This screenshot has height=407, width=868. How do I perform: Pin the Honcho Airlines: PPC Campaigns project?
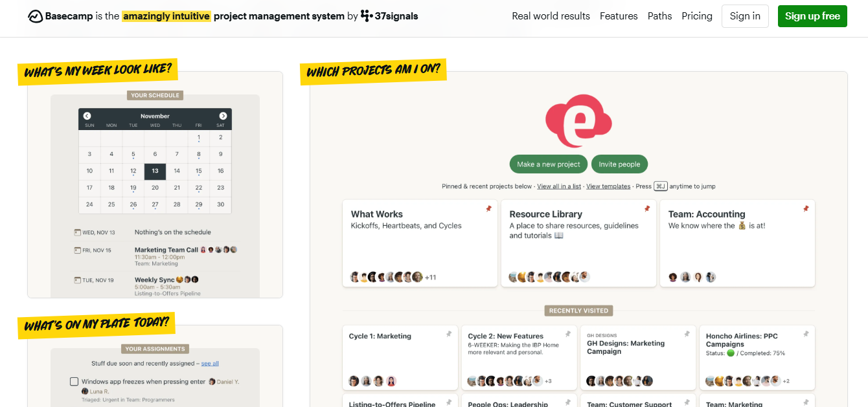806,334
